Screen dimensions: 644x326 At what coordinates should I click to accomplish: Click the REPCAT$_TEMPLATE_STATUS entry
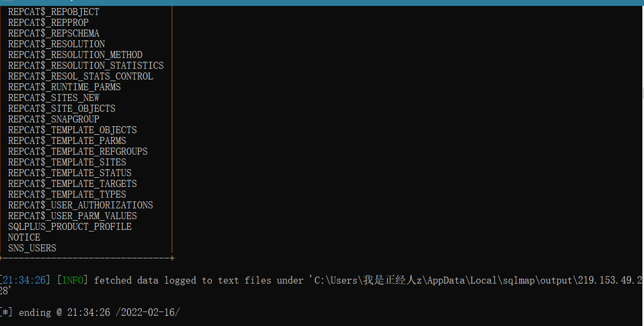[x=70, y=173]
